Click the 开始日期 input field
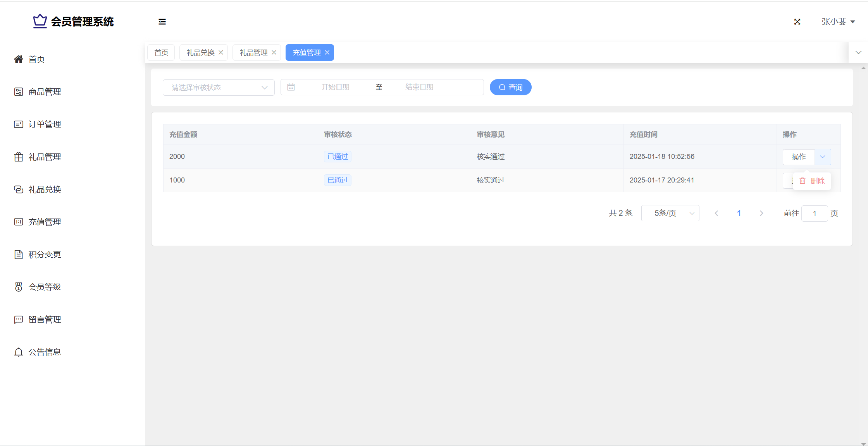868x446 pixels. coord(335,87)
